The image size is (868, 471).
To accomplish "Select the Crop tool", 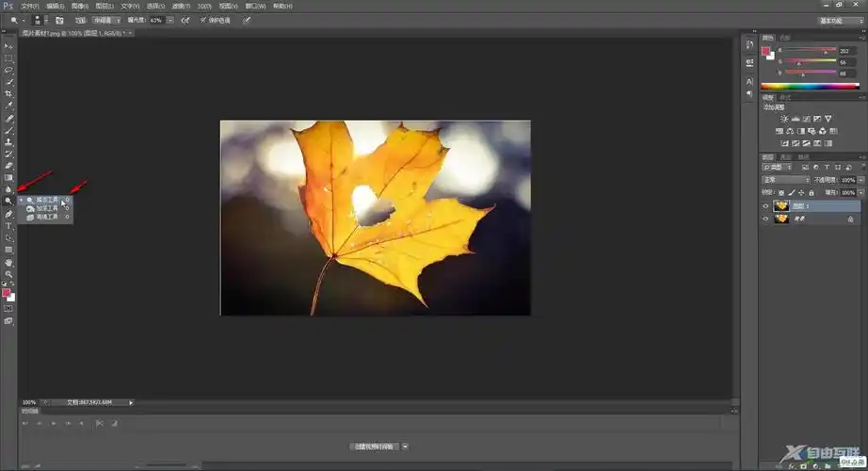I will (8, 94).
